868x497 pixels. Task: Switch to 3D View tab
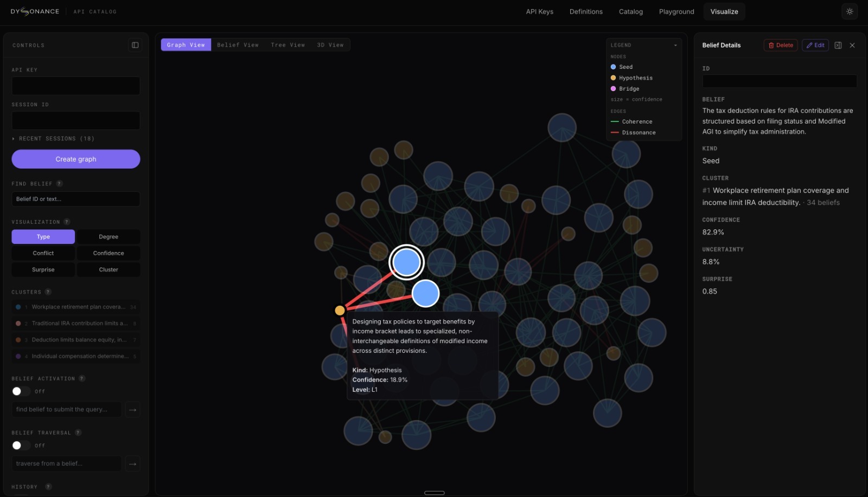330,45
